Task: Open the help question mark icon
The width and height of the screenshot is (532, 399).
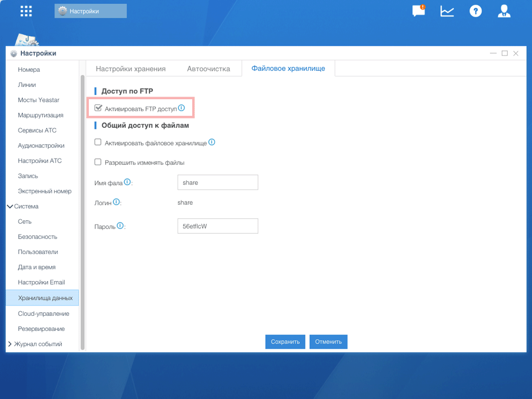Action: pyautogui.click(x=475, y=11)
